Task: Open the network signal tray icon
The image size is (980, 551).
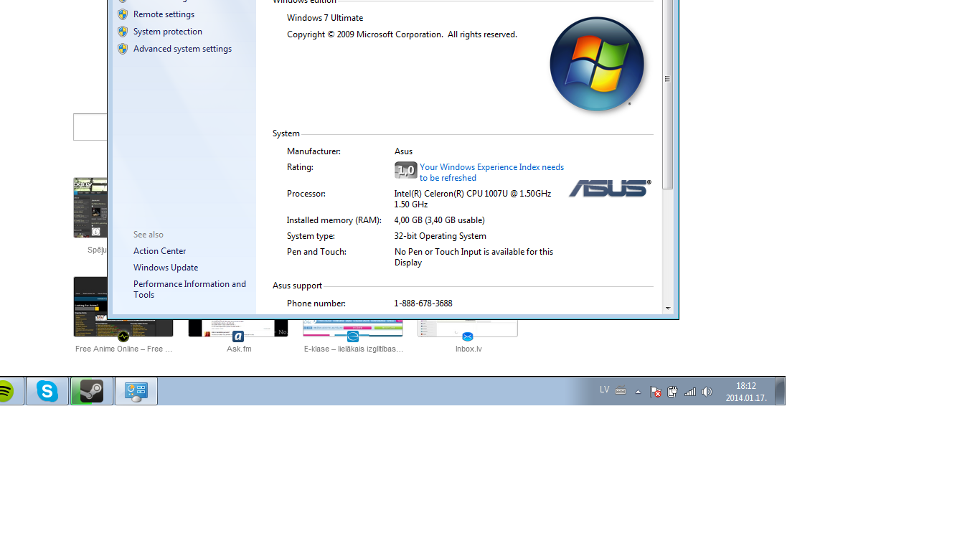Action: click(x=690, y=392)
